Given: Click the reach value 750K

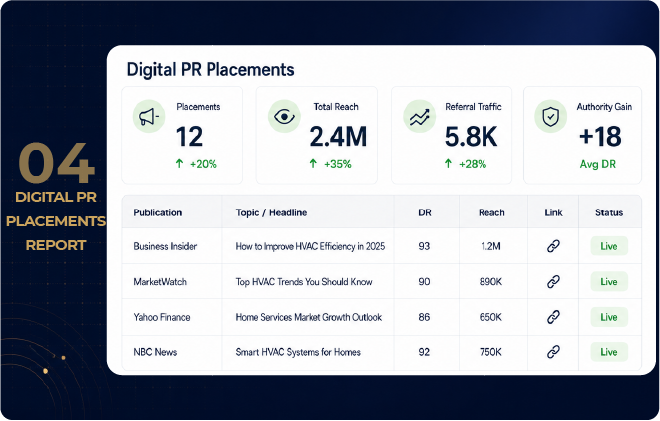Looking at the screenshot, I should [x=491, y=352].
